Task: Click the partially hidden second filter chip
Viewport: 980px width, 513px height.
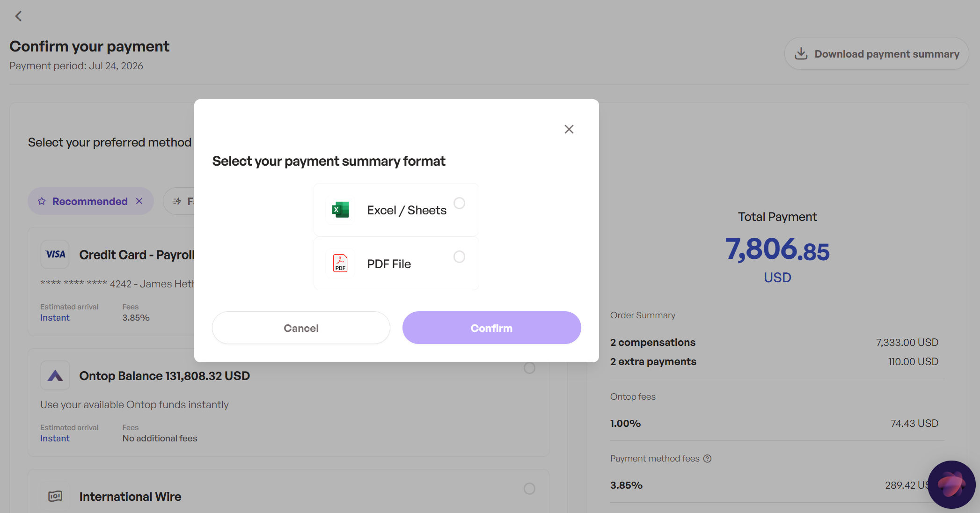Action: 180,201
